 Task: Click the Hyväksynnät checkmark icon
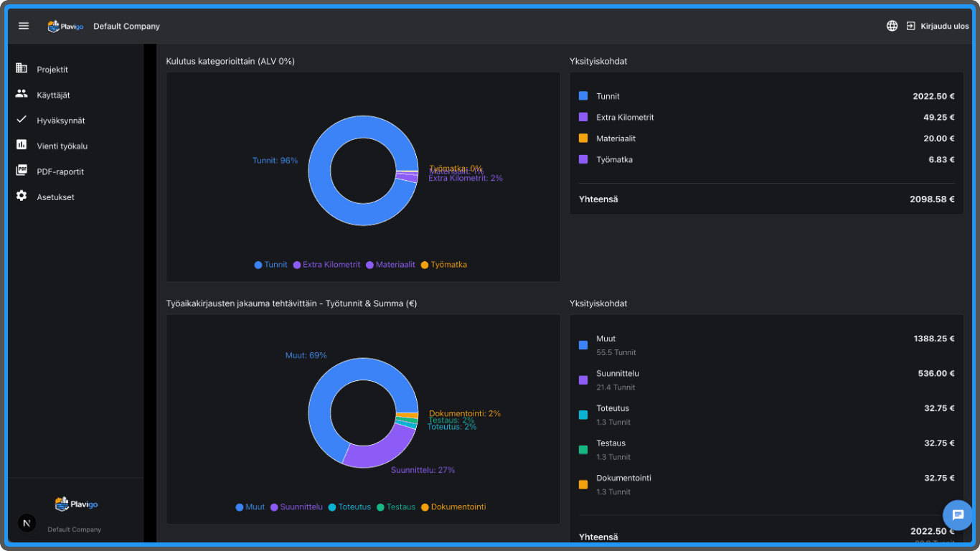pyautogui.click(x=22, y=120)
